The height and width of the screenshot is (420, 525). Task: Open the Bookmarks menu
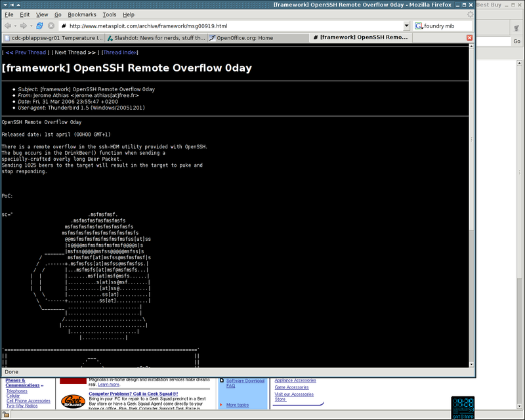pyautogui.click(x=82, y=14)
